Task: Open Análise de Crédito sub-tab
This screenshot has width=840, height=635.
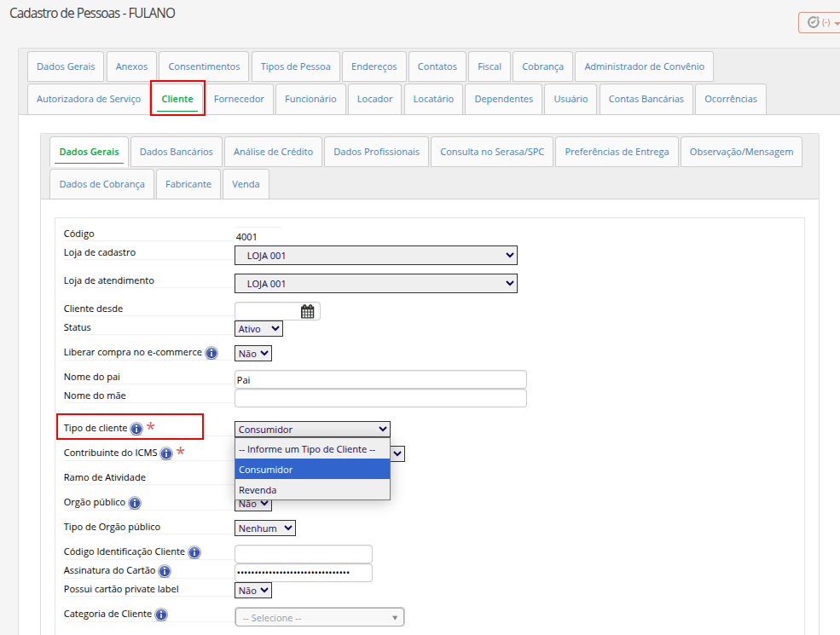Action: (273, 152)
